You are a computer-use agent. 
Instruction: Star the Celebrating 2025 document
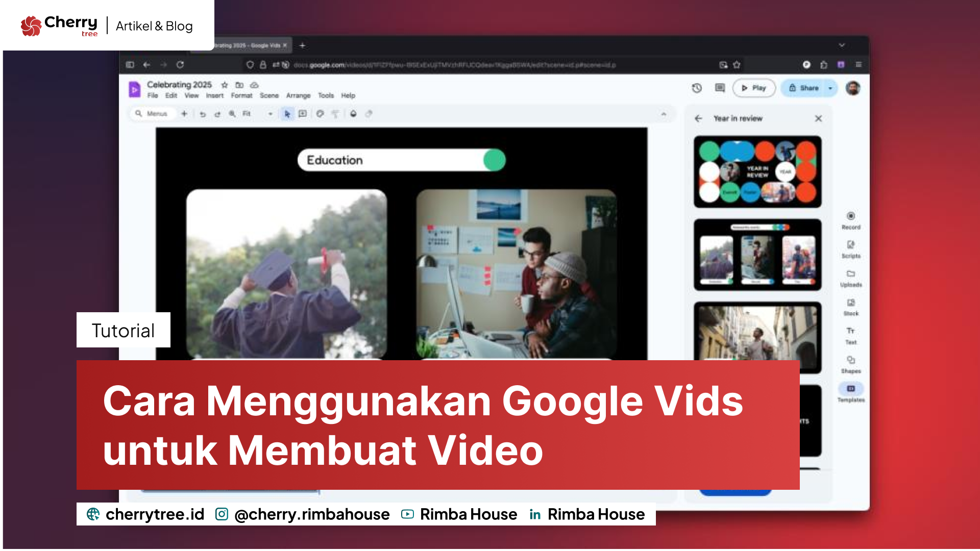224,85
